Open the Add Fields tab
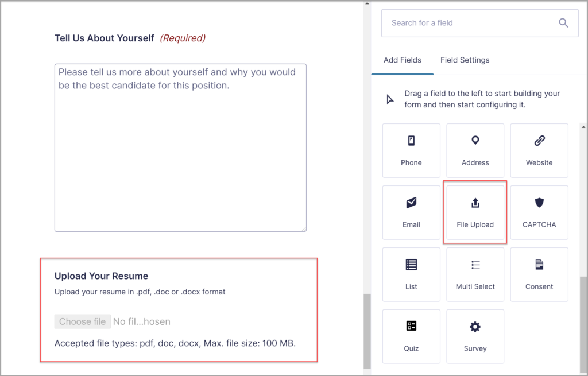Image resolution: width=588 pixels, height=376 pixels. pos(402,60)
